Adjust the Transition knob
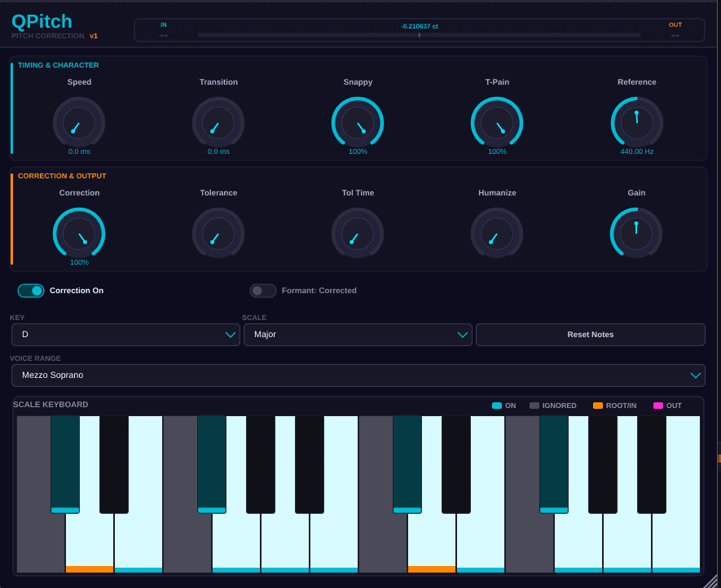The image size is (721, 588). 218,123
